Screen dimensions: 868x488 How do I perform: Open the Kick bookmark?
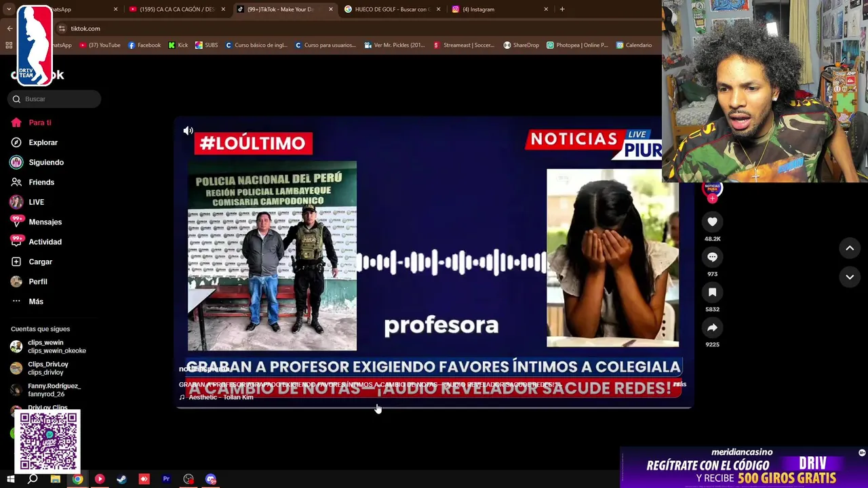click(178, 45)
